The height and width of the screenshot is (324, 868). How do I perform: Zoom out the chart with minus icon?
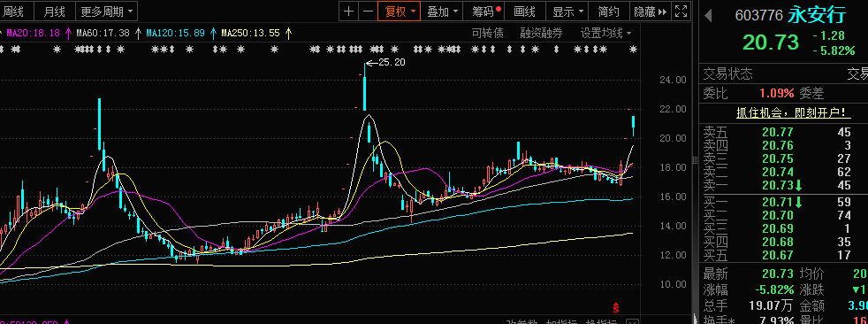pos(368,12)
